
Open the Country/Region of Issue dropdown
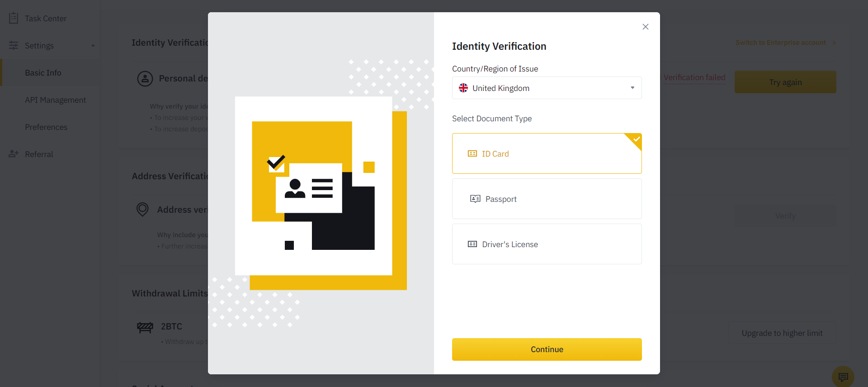547,88
